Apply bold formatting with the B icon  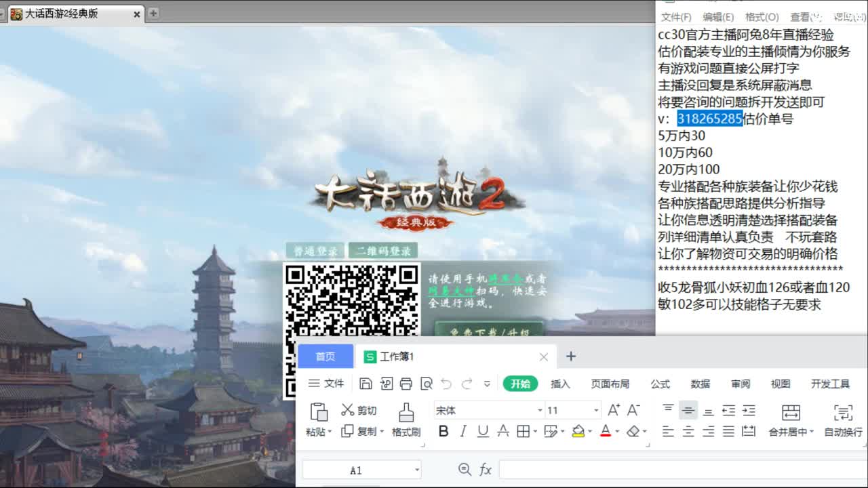click(444, 432)
